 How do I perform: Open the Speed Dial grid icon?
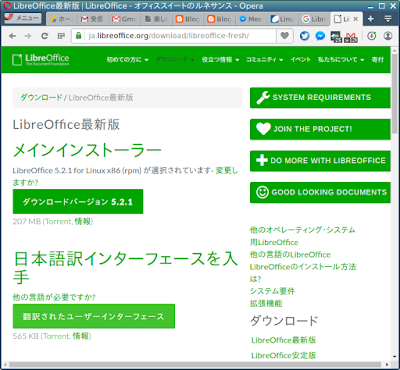61,36
